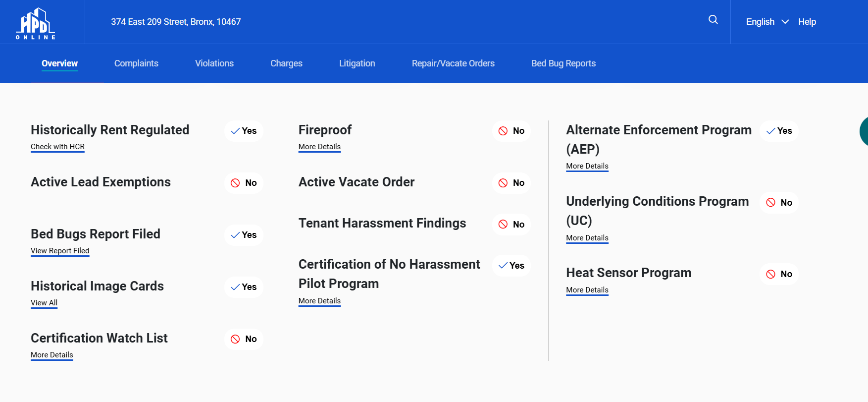Click the address 374 East 209 Street text

176,22
